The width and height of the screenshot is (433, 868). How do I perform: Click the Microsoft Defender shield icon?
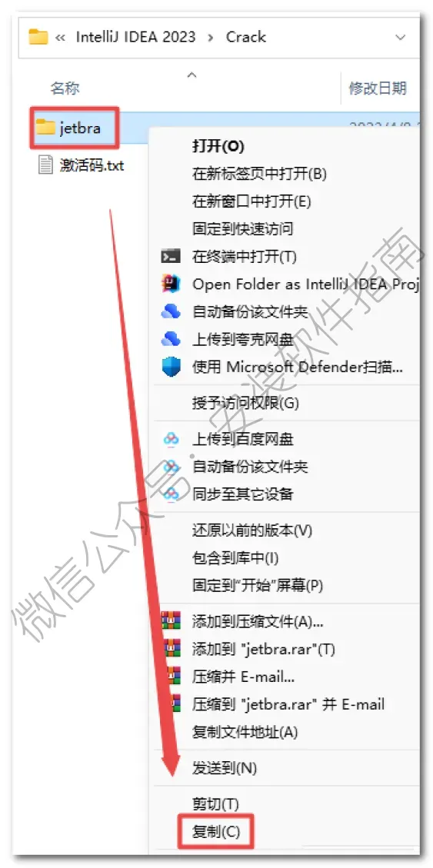click(x=171, y=367)
